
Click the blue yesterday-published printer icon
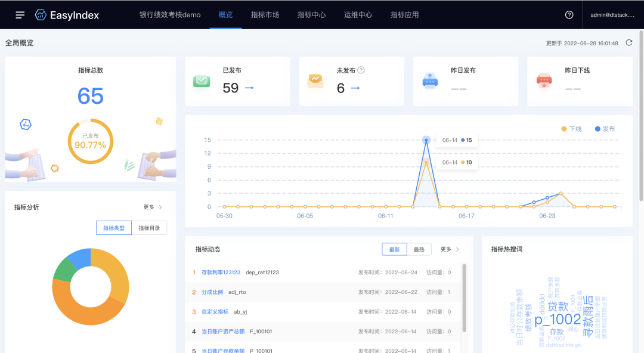430,81
